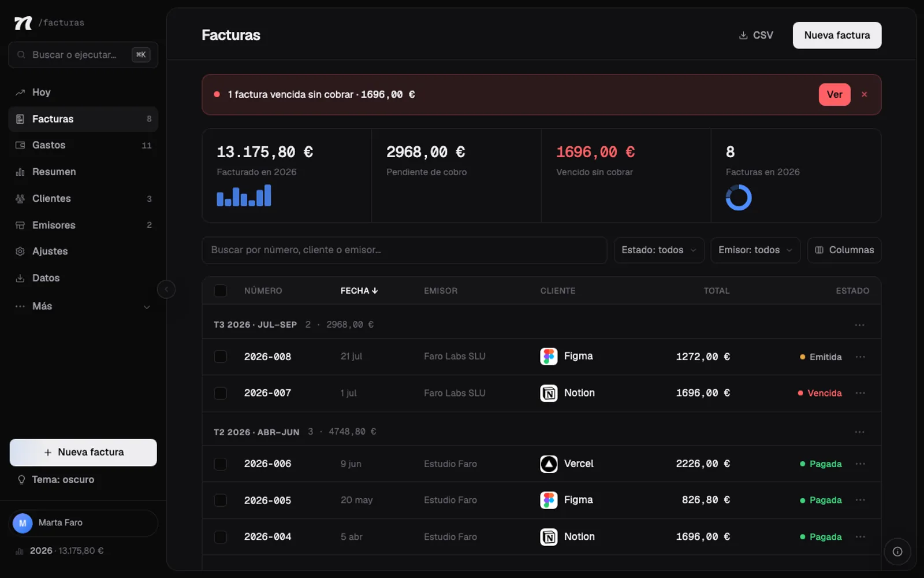Open row actions for invoice 2026-007

[x=860, y=393]
